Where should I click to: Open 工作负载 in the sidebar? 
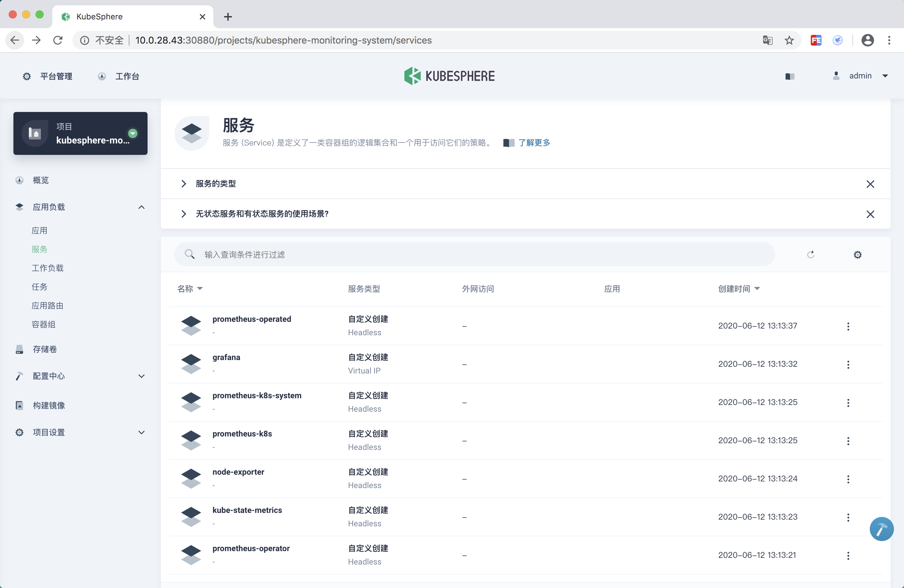(x=48, y=268)
